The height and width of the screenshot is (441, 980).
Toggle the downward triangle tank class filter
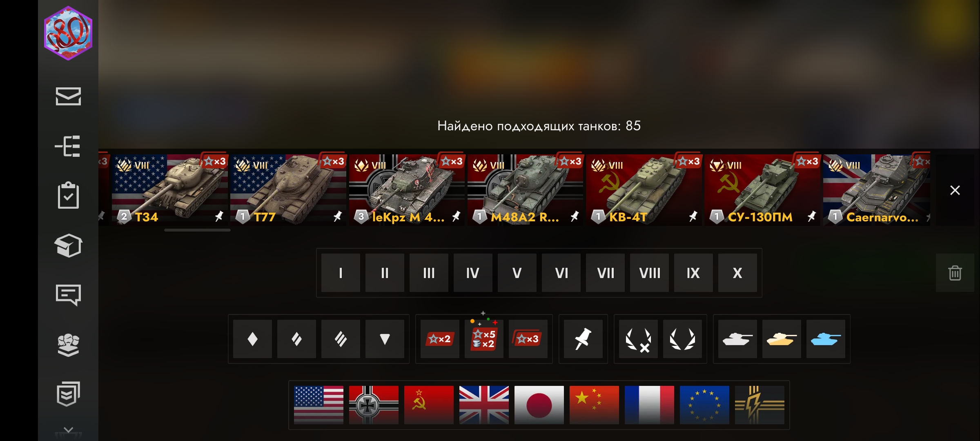pyautogui.click(x=385, y=339)
